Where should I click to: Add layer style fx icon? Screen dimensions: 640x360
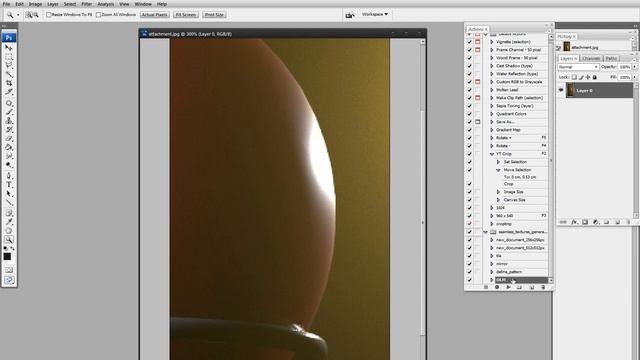pos(574,222)
